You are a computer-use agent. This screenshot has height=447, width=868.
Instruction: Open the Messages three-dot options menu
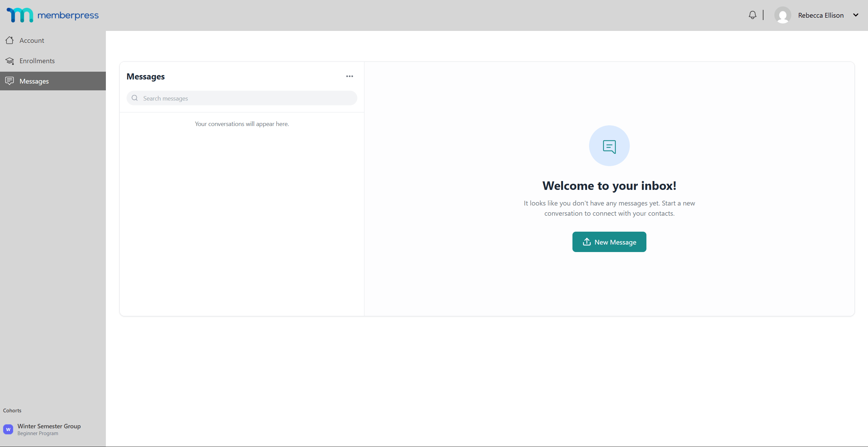point(350,76)
